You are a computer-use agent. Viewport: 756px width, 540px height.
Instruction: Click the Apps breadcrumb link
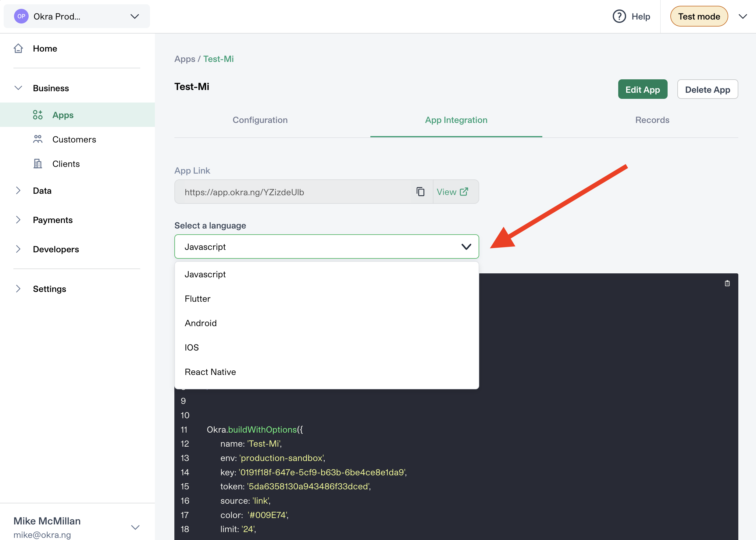click(x=185, y=59)
